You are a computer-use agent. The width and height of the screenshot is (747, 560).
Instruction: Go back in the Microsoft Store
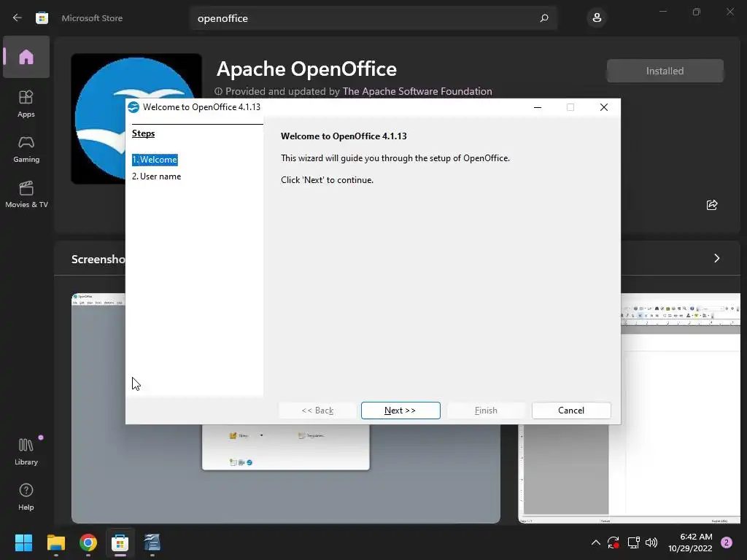pos(18,18)
